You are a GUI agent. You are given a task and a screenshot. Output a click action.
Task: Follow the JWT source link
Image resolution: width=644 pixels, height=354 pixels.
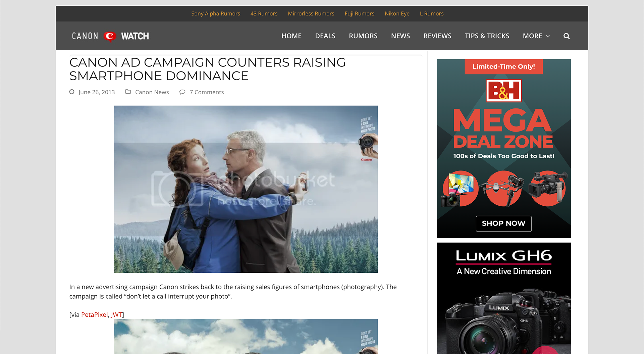(116, 314)
